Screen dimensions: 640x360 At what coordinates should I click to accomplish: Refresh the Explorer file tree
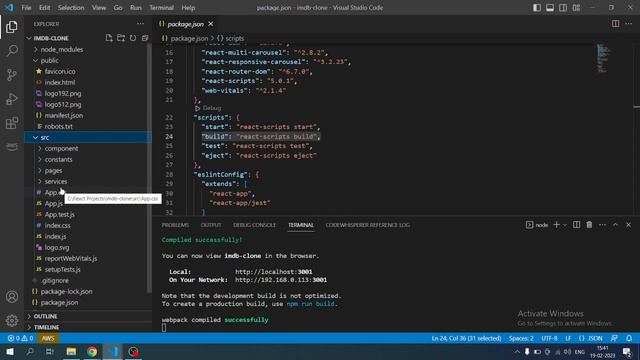click(x=133, y=38)
